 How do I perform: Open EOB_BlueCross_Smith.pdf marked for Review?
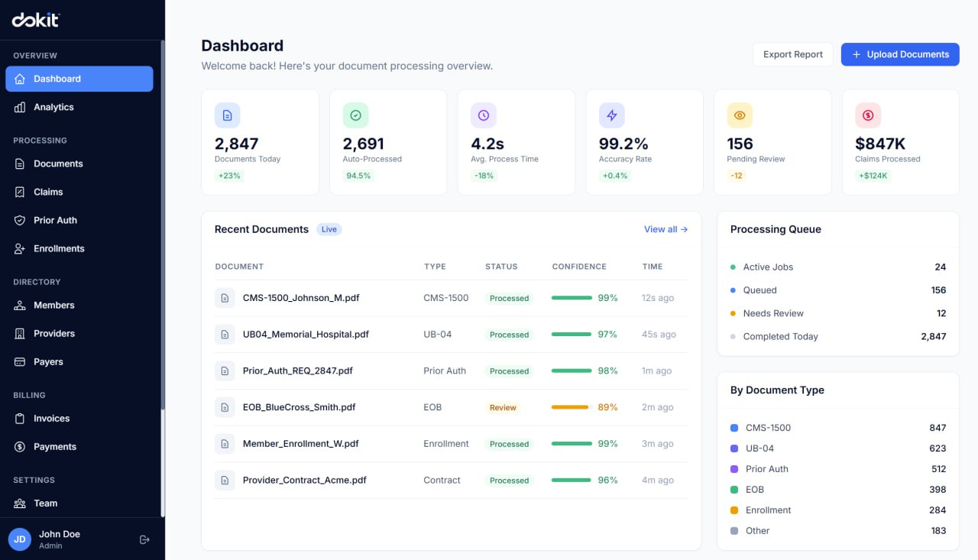click(x=299, y=407)
